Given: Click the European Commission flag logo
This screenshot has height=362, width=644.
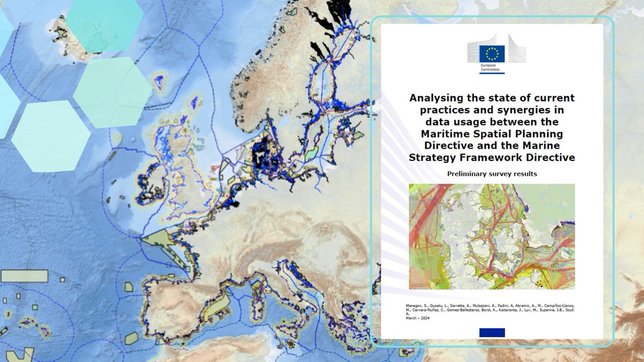Looking at the screenshot, I should (x=492, y=52).
